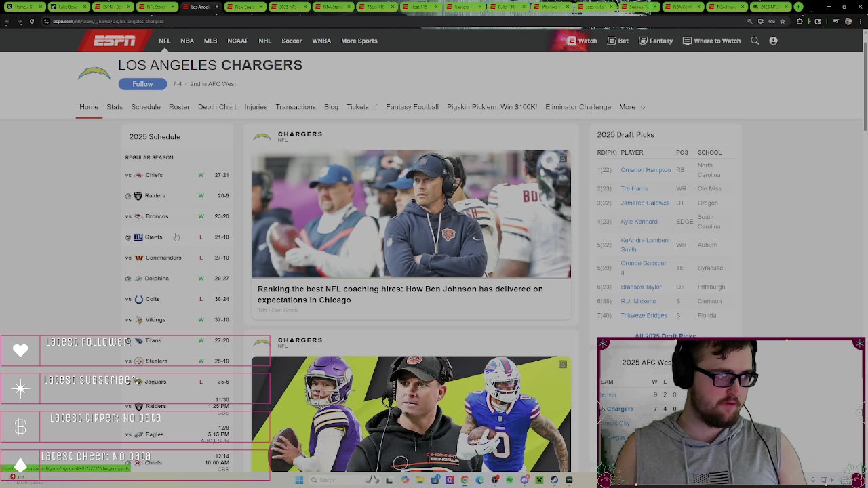Screen dimensions: 868x488
Task: Open the Soccer menu in ESPN header
Action: point(292,41)
